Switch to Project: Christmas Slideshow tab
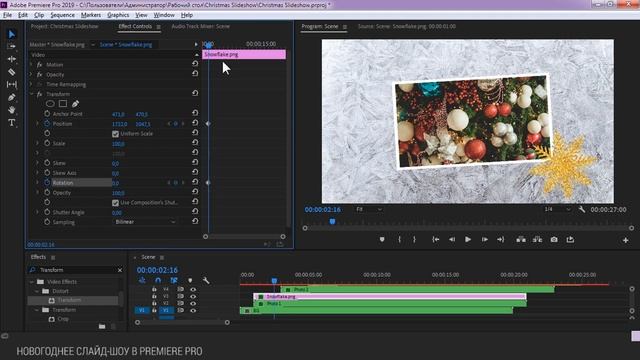Viewport: 640px width, 360px height. (64, 26)
